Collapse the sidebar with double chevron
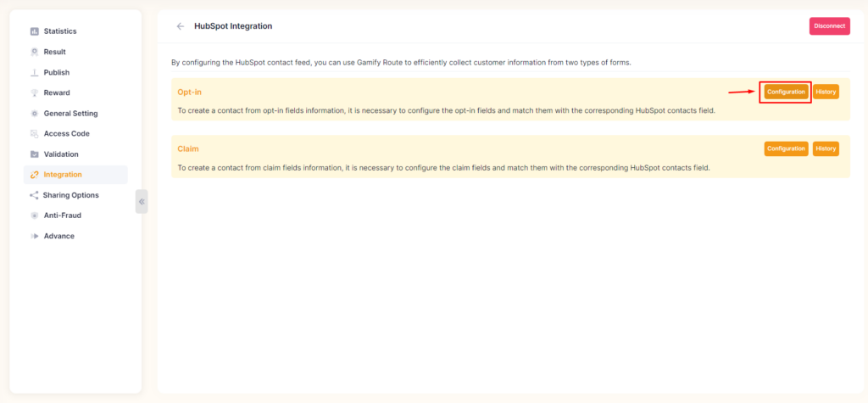868x403 pixels. [x=142, y=202]
